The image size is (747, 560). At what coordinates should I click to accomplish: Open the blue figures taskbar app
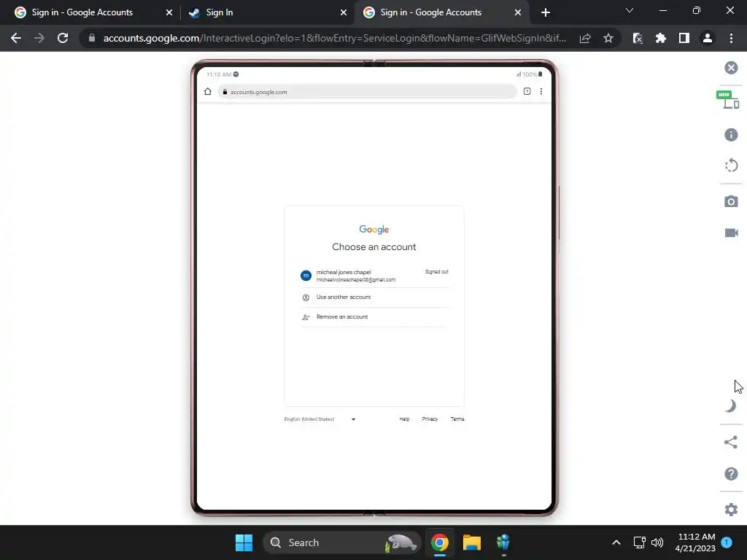click(x=503, y=542)
